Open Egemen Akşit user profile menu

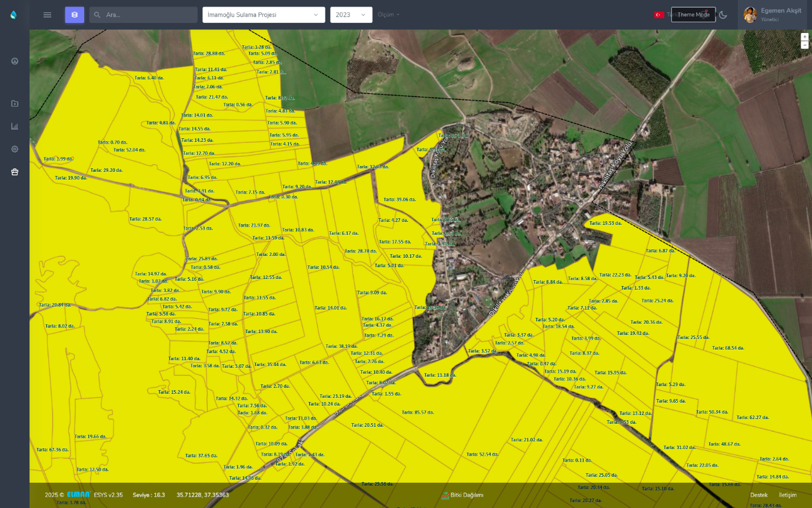pyautogui.click(x=772, y=15)
